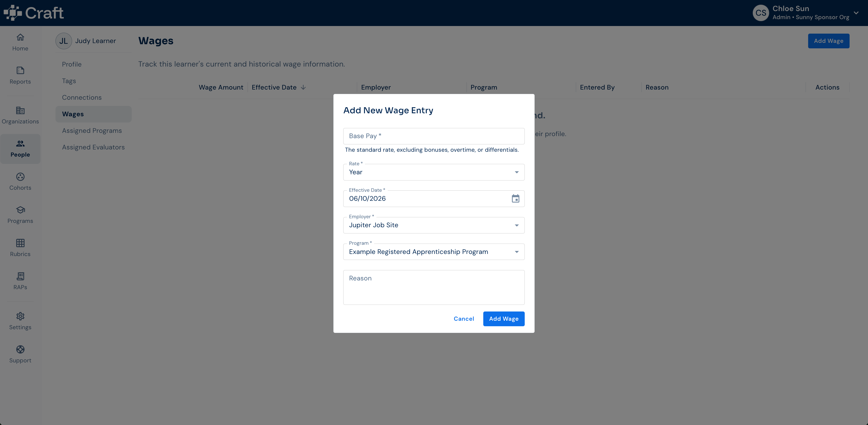Open the Programs graduation cap icon

(x=20, y=210)
